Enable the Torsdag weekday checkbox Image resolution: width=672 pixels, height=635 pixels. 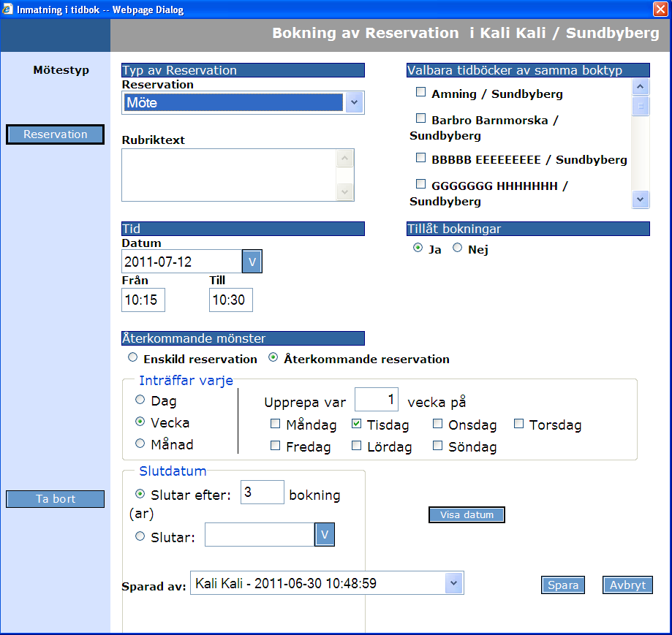pyautogui.click(x=518, y=424)
